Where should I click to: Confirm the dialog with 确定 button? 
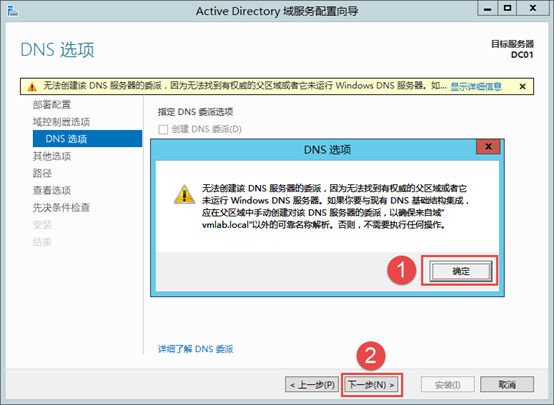click(461, 271)
